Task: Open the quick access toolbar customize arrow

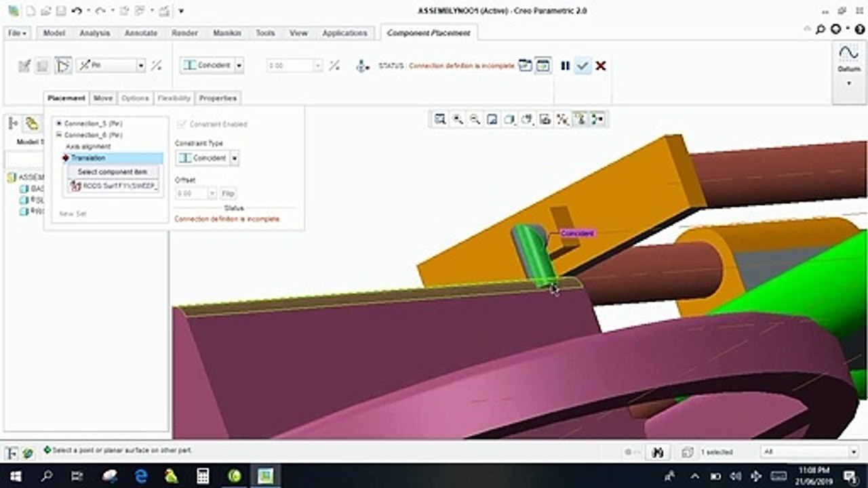Action: pyautogui.click(x=181, y=11)
